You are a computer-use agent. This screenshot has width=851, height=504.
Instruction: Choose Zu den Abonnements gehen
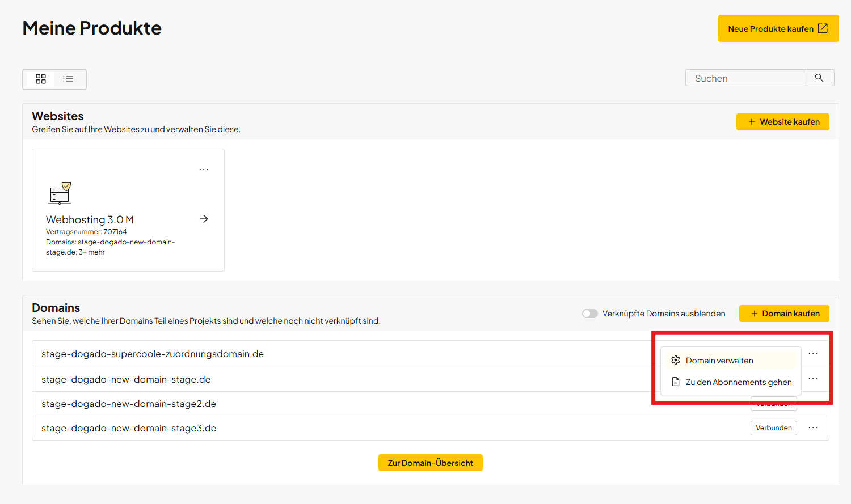click(738, 382)
